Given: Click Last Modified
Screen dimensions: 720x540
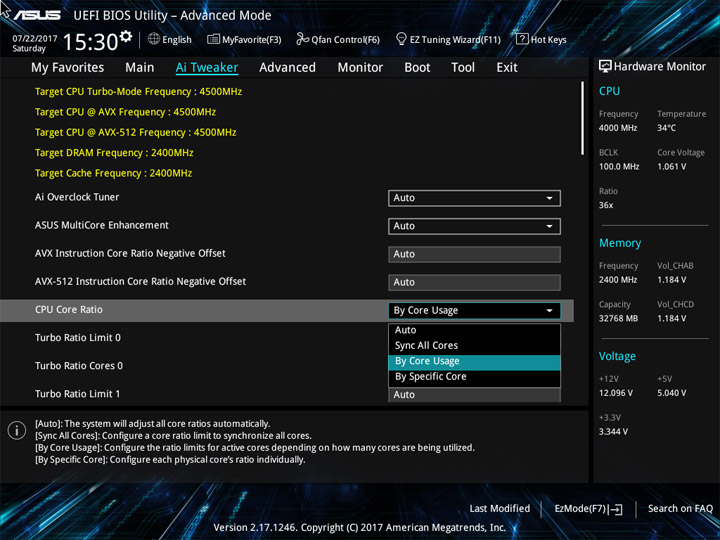Looking at the screenshot, I should coord(500,509).
